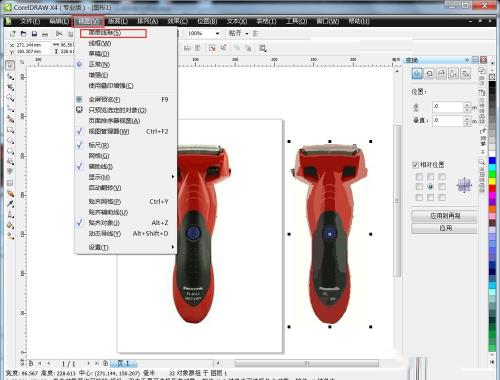The height and width of the screenshot is (380, 500).
Task: Select the Rectangle tool in the toolbox
Action: click(x=10, y=130)
